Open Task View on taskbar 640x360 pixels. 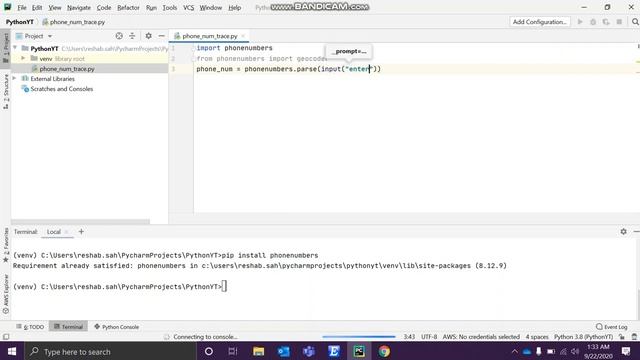[x=233, y=351]
